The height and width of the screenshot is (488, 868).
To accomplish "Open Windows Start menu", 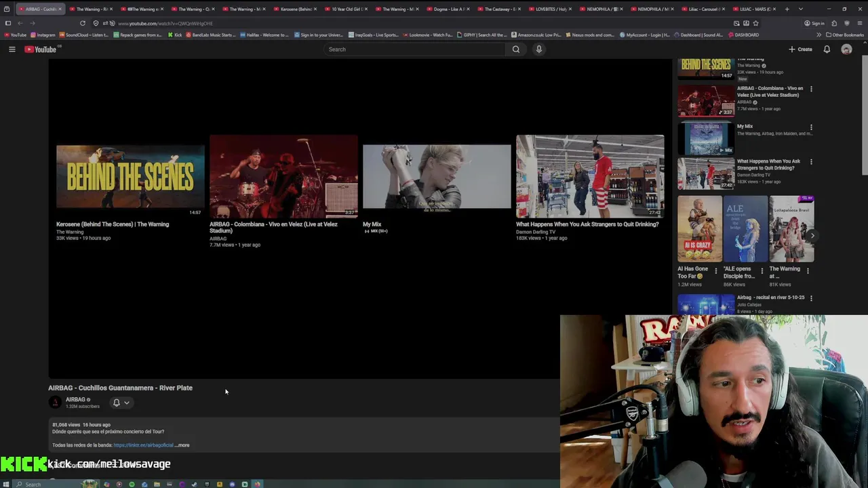I will click(x=7, y=484).
